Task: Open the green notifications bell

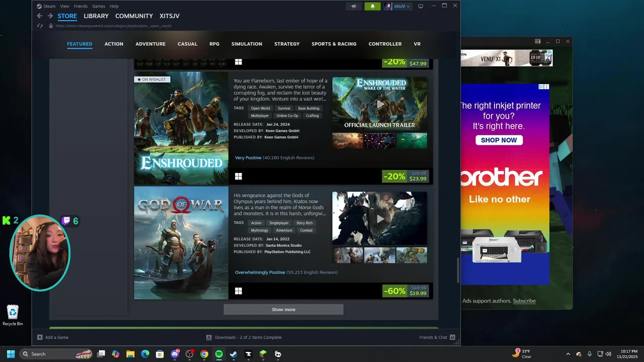Action: point(372,6)
